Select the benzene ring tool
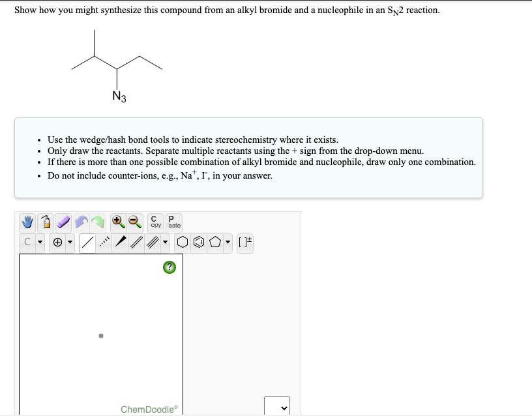 tap(198, 243)
